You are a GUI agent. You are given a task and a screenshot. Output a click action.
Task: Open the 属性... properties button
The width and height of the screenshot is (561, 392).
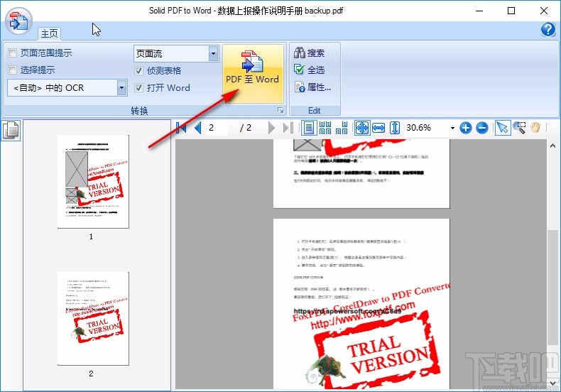coord(312,87)
